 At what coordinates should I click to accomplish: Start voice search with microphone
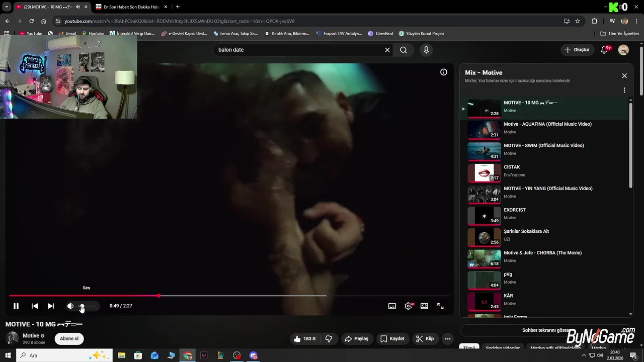pos(426,50)
